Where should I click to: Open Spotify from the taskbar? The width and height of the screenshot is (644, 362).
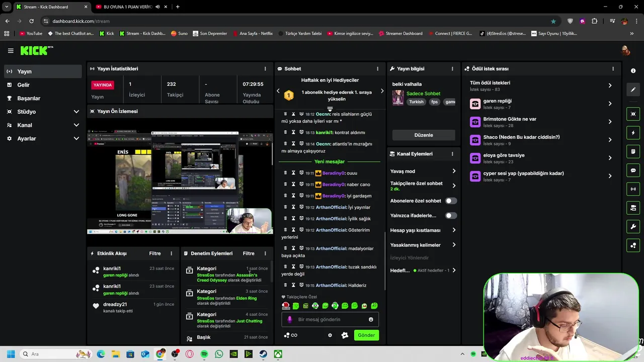click(204, 354)
